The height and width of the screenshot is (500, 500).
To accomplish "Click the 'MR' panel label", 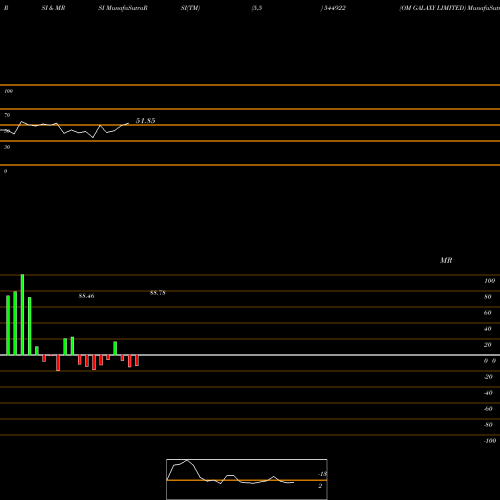I will (446, 260).
